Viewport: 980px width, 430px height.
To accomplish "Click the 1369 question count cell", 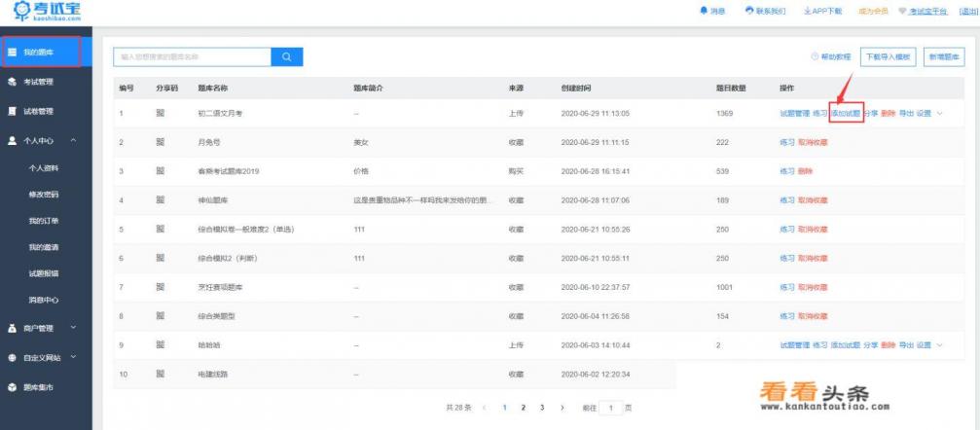I will coord(724,114).
